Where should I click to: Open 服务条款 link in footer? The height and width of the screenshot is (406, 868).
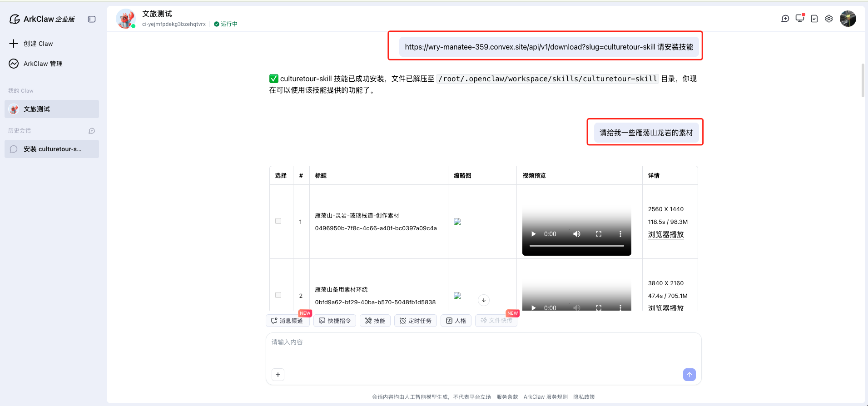[507, 397]
